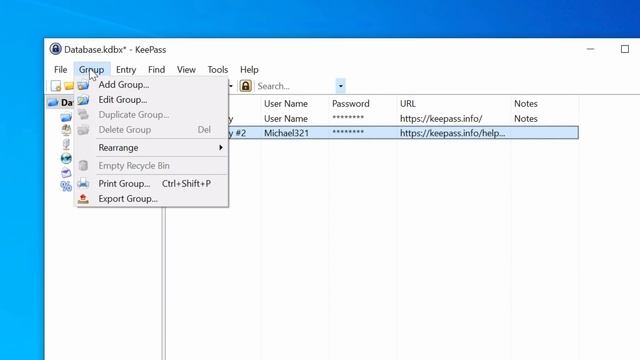Click the https://keepass.info/help... URL cell
This screenshot has height=360, width=640.
(x=452, y=133)
